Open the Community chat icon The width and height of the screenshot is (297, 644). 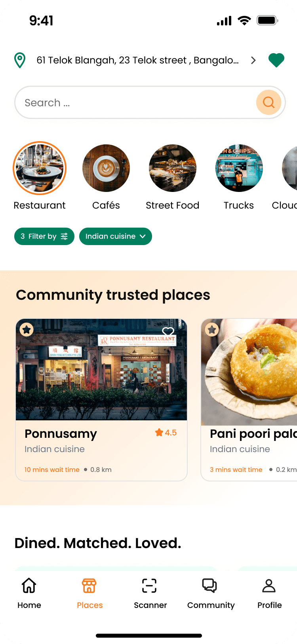209,585
